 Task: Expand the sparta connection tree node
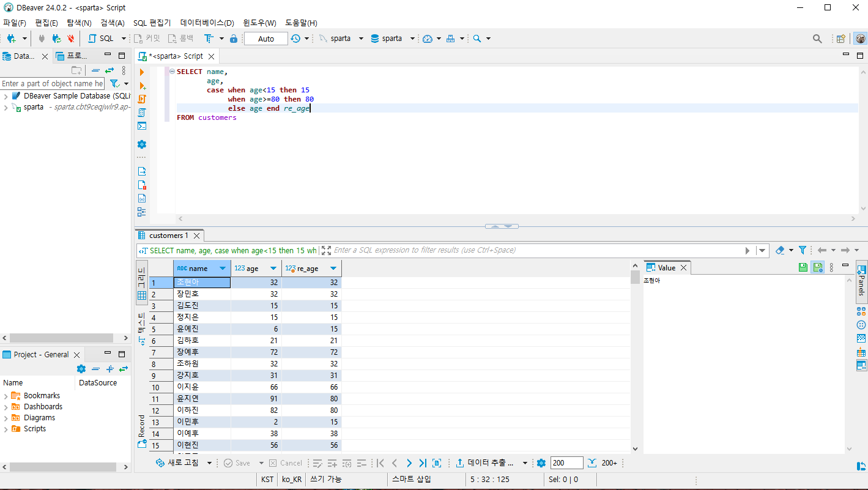tap(6, 107)
